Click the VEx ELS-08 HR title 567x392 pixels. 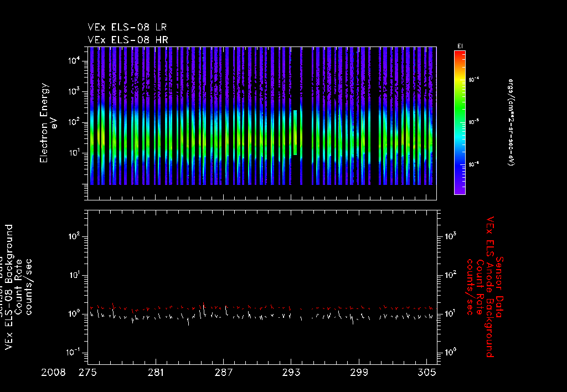(127, 39)
